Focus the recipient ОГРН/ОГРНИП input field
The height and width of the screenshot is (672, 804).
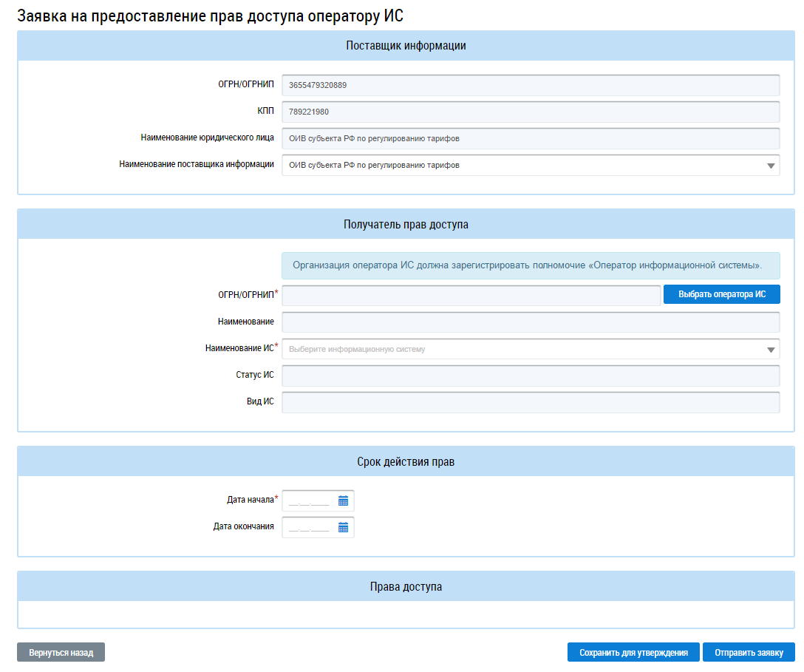click(x=471, y=296)
